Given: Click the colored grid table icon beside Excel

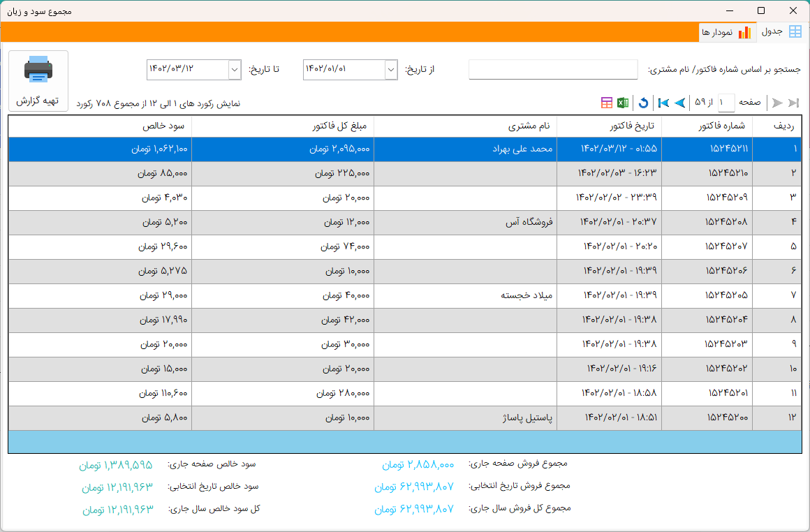Looking at the screenshot, I should click(x=607, y=103).
